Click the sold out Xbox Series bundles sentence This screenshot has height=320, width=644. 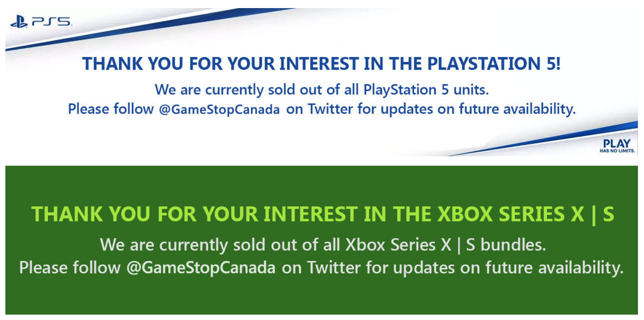point(323,245)
